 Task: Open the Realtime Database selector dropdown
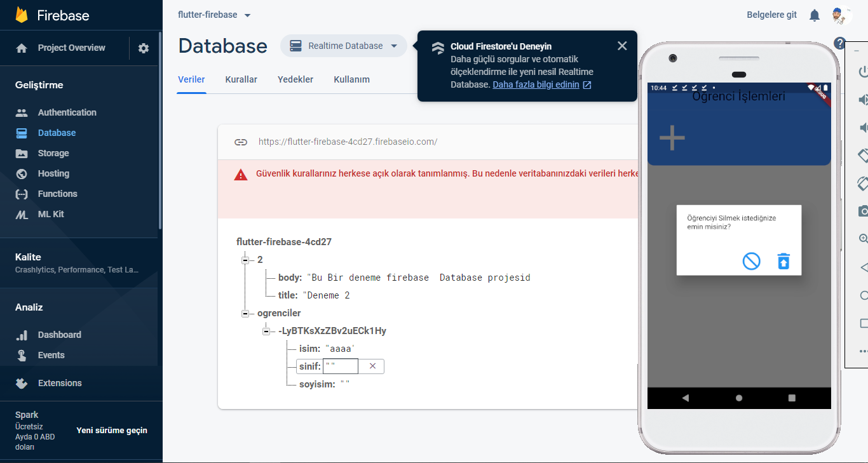coord(344,46)
